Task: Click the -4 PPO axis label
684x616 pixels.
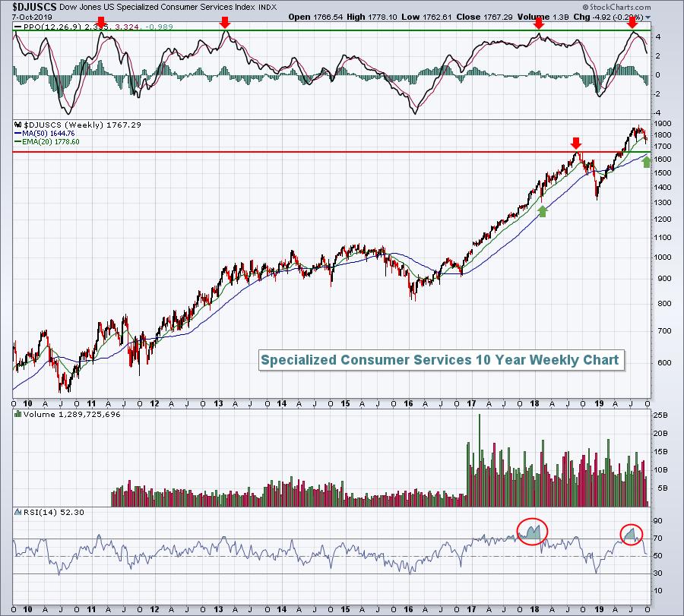Action: point(657,113)
